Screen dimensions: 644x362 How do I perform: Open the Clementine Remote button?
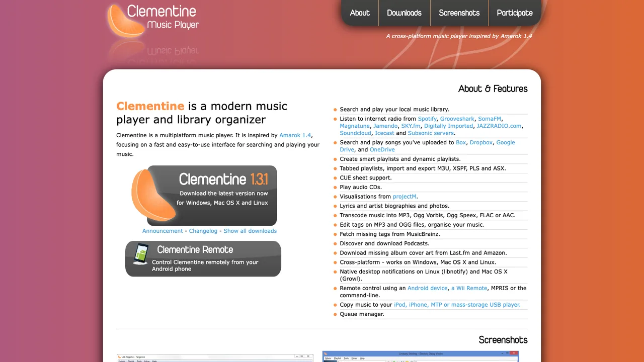click(x=203, y=258)
